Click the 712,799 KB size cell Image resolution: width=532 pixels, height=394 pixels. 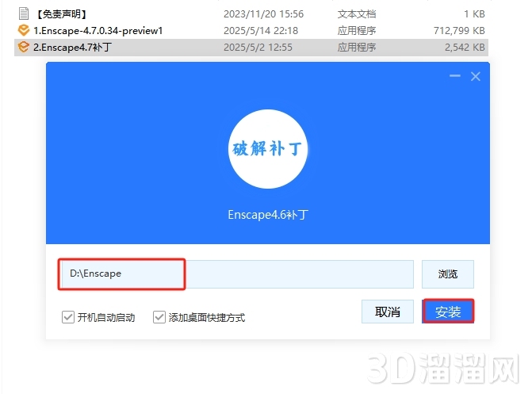[459, 31]
